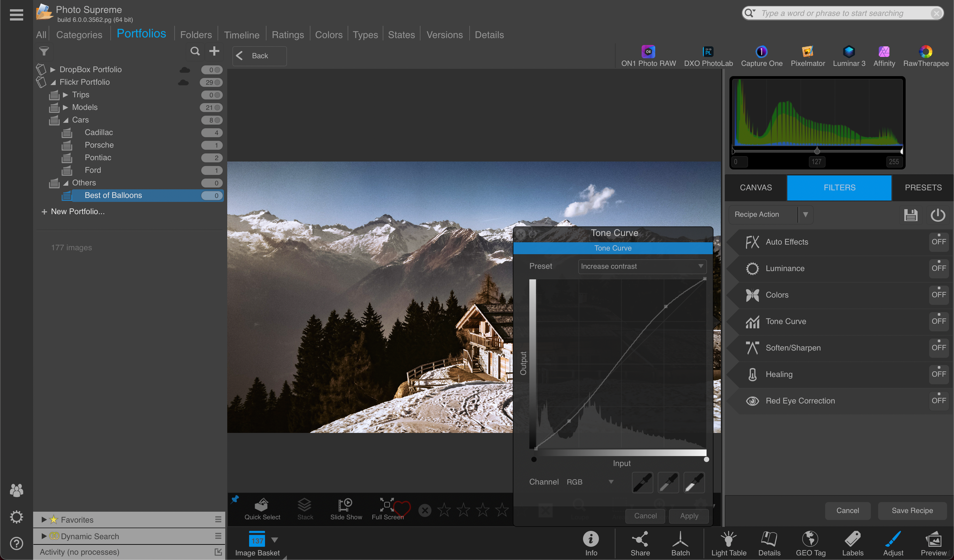Screen dimensions: 954x560
Task: Open the Light Table view
Action: [x=728, y=543]
